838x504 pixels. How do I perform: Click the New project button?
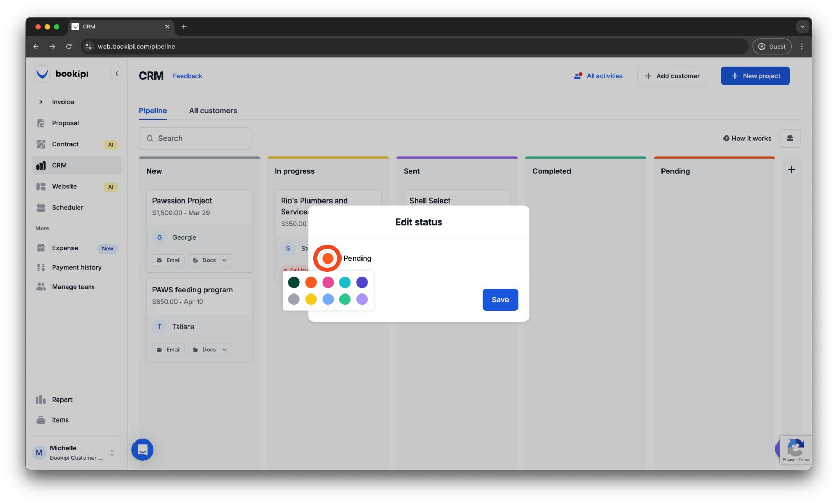tap(755, 76)
